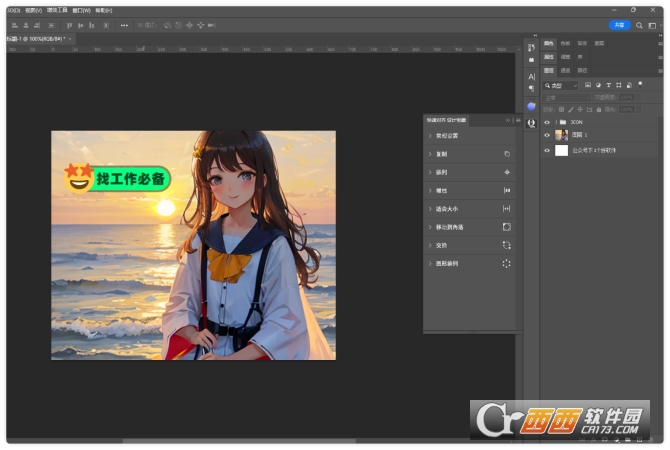Hide the white bottom layer
Viewport: 670px width, 450px height.
[x=547, y=150]
